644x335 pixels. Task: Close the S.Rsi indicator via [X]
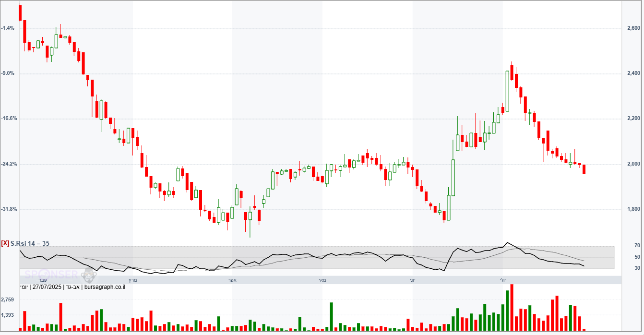click(5, 243)
